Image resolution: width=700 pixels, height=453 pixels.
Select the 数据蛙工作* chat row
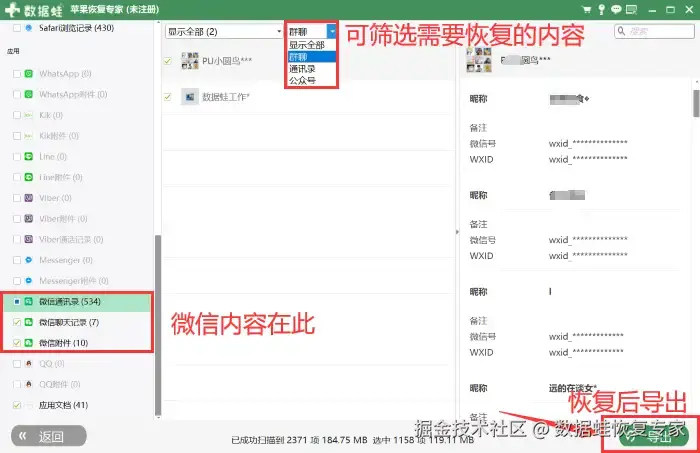pyautogui.click(x=308, y=97)
